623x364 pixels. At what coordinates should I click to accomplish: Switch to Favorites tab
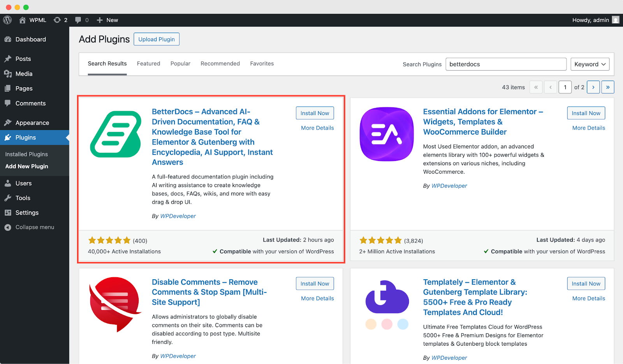pos(262,63)
